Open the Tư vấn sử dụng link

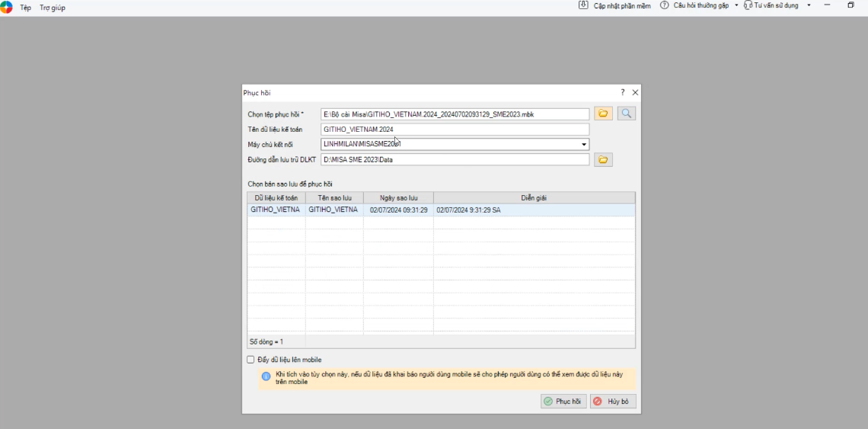(x=777, y=5)
